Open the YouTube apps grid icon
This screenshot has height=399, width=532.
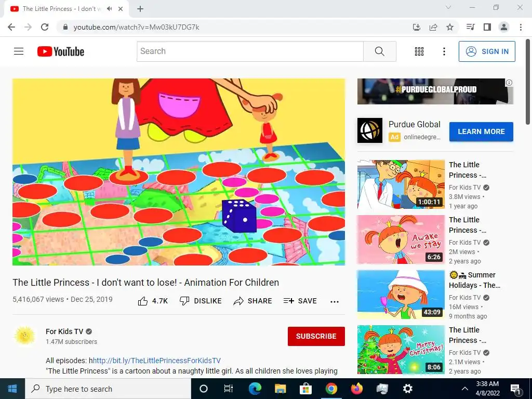419,51
